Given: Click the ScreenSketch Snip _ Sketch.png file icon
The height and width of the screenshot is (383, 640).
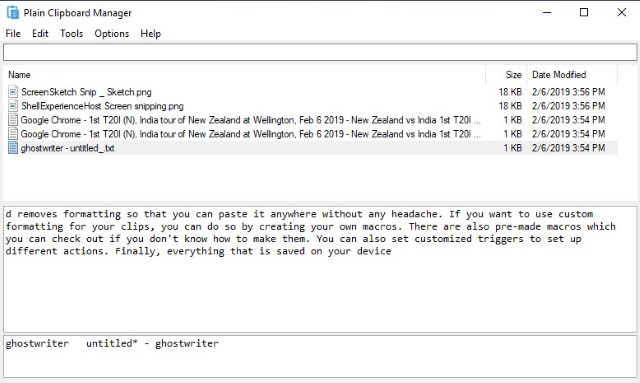Looking at the screenshot, I should (13, 92).
